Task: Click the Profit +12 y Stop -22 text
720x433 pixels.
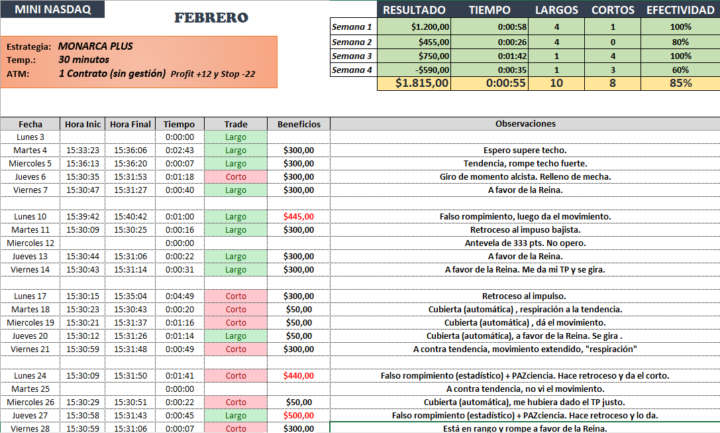Action: pos(213,74)
